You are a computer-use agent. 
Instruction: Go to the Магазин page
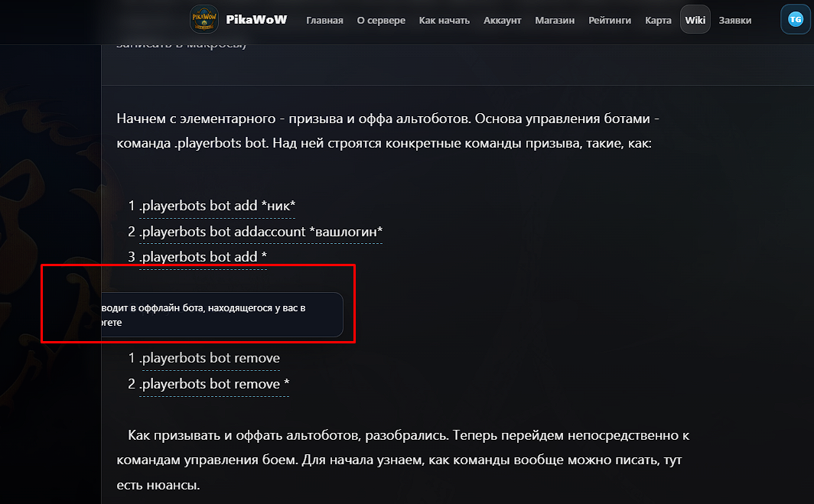pyautogui.click(x=555, y=20)
